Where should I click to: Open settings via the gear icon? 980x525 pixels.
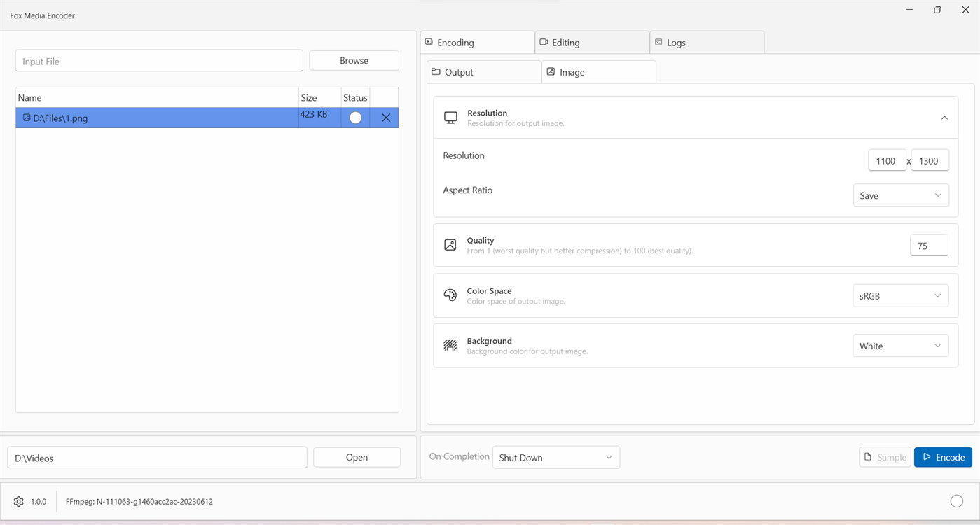19,502
